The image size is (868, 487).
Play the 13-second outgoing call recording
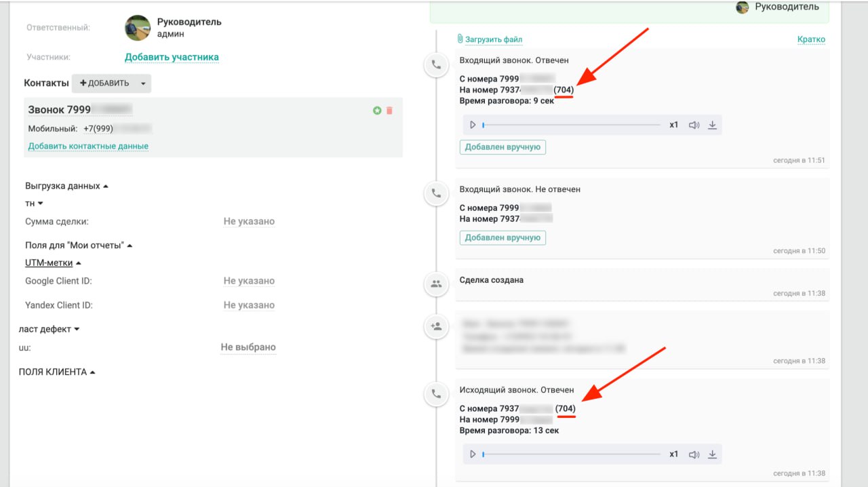pos(473,454)
